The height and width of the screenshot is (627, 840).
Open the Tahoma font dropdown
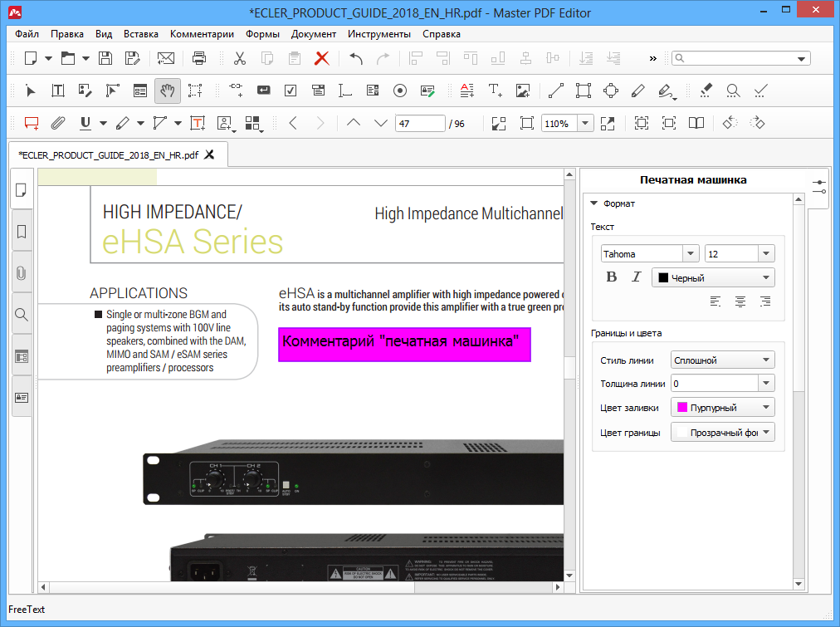[x=690, y=253]
